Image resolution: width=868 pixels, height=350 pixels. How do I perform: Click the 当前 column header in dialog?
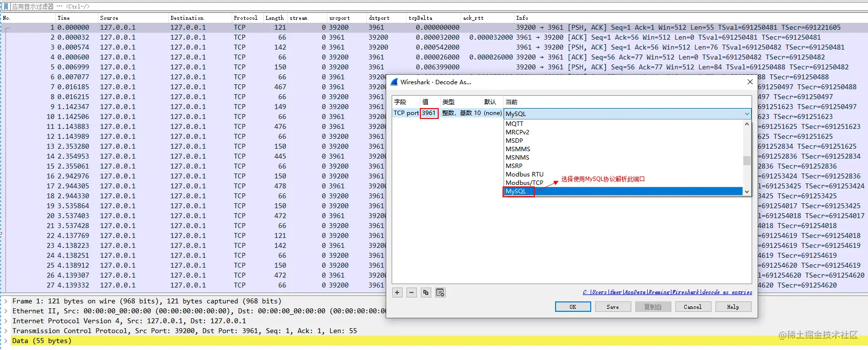627,102
